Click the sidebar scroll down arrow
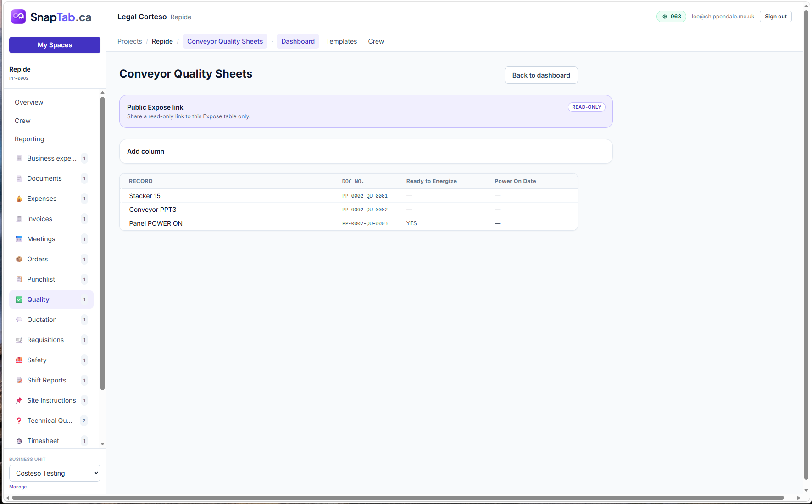812x504 pixels. click(x=102, y=444)
